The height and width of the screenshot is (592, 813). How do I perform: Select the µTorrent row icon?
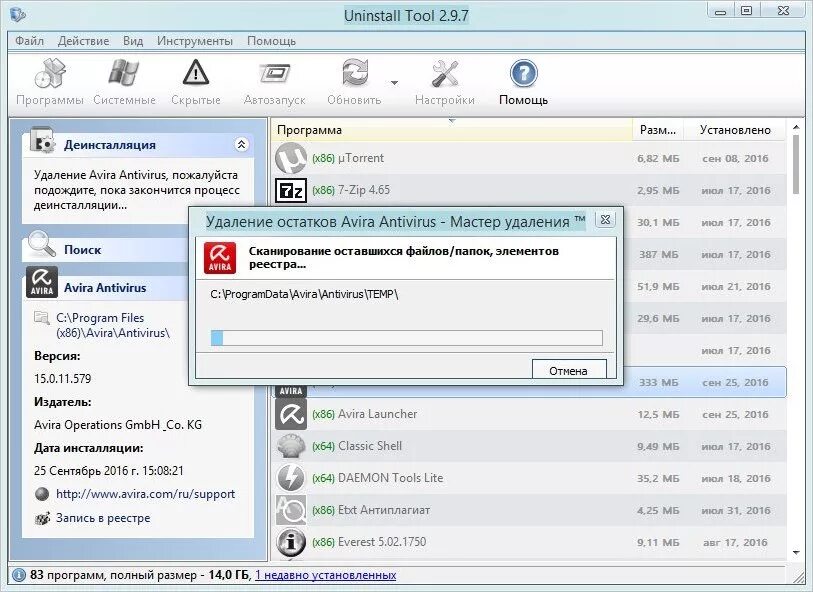291,158
